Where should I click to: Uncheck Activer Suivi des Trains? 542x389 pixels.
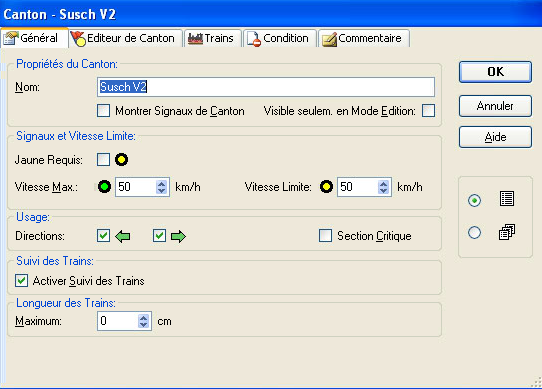click(x=21, y=280)
